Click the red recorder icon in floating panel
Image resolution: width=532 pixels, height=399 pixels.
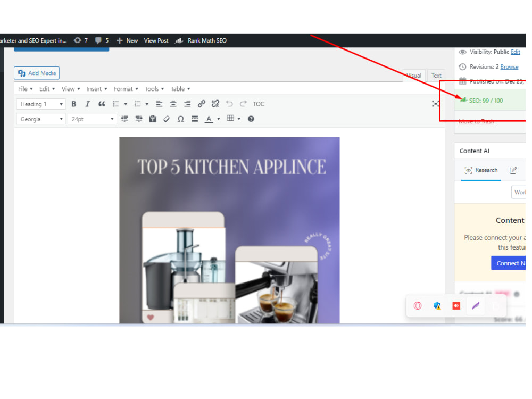(456, 306)
